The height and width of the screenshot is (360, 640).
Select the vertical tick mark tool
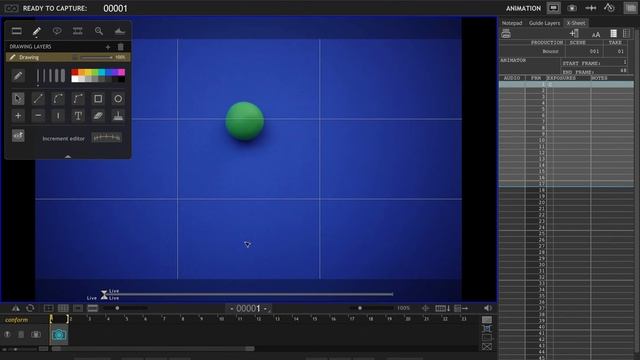[x=58, y=116]
